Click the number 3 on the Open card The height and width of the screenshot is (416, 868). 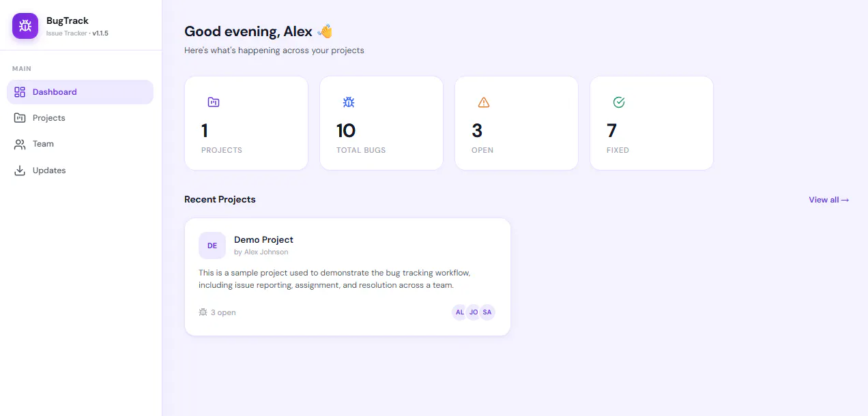click(x=477, y=130)
